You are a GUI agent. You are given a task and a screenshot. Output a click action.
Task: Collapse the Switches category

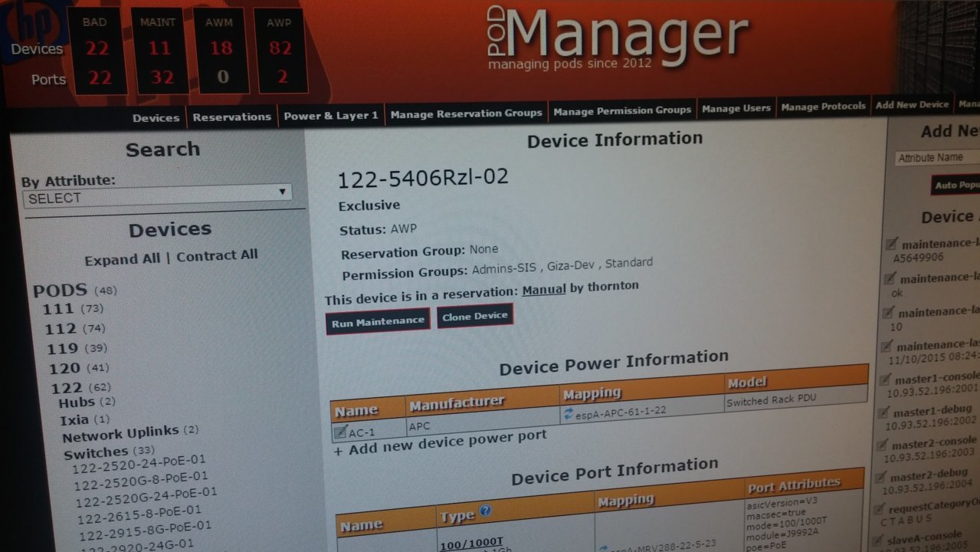[x=97, y=453]
